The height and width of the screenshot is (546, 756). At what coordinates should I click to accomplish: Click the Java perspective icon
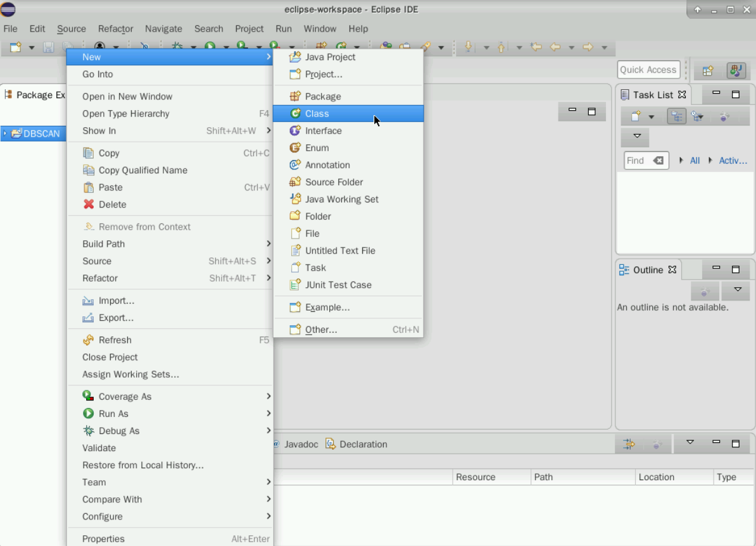pyautogui.click(x=736, y=70)
